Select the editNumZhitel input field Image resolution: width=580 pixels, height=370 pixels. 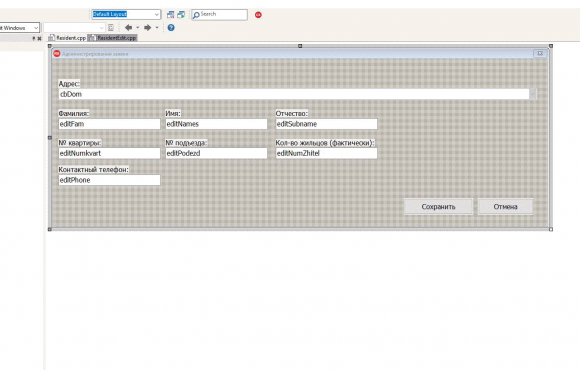click(326, 153)
